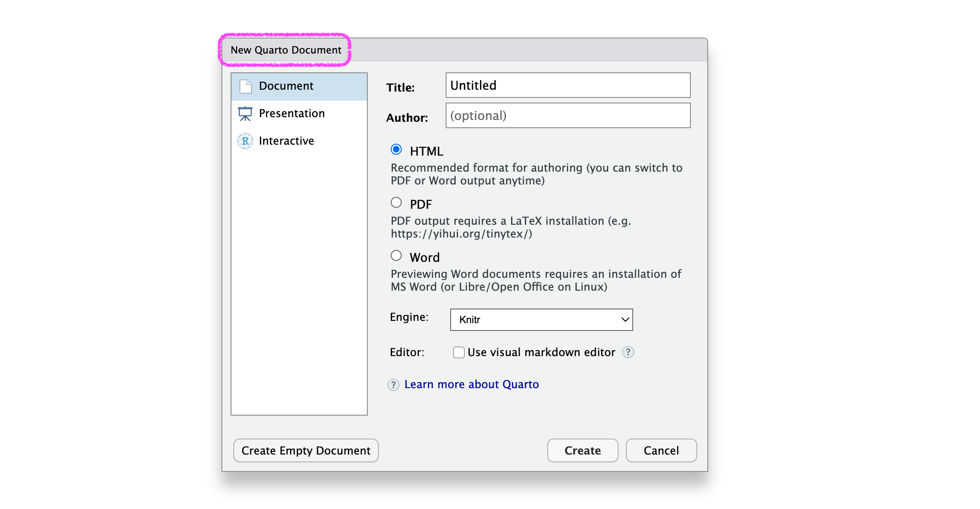Click the Engine dropdown chevron arrow
The image size is (980, 509).
click(x=625, y=319)
